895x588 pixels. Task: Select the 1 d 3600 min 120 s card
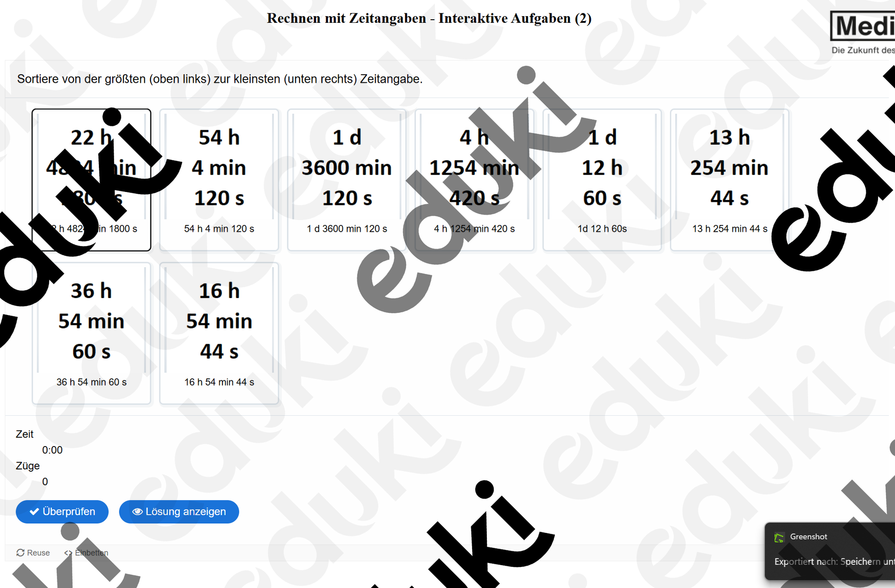(x=347, y=180)
